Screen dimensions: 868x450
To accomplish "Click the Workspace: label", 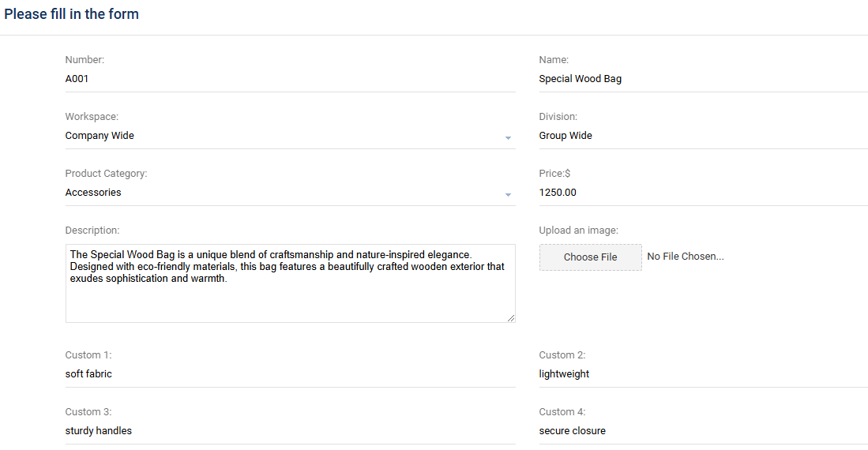I will 92,117.
